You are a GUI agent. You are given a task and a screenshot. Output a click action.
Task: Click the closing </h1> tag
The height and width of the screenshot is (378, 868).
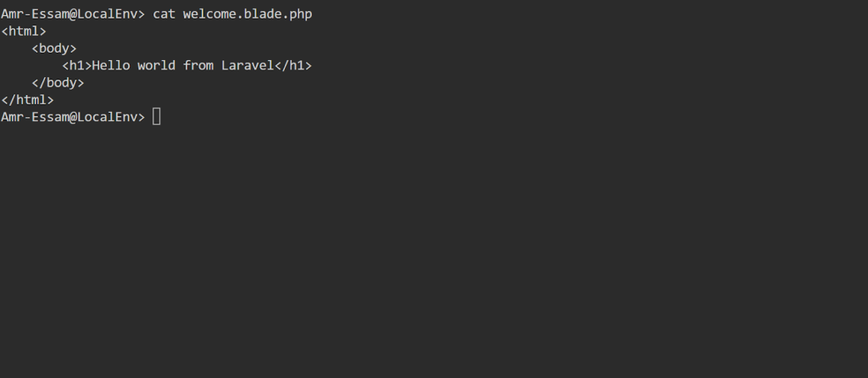(x=292, y=66)
